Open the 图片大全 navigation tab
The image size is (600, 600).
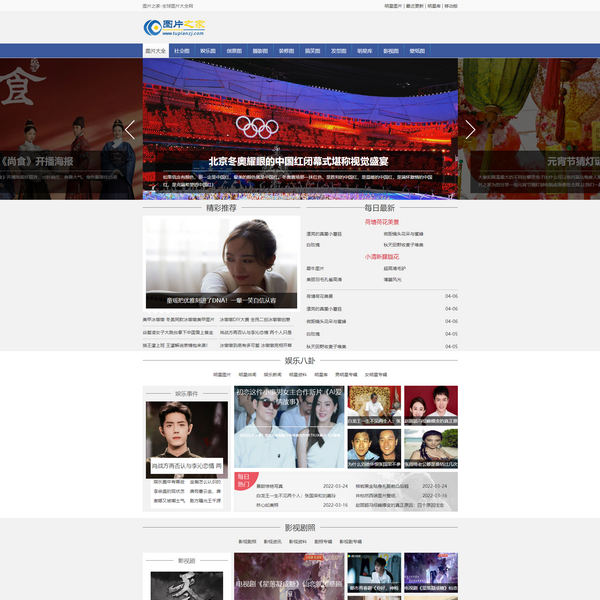pos(155,50)
